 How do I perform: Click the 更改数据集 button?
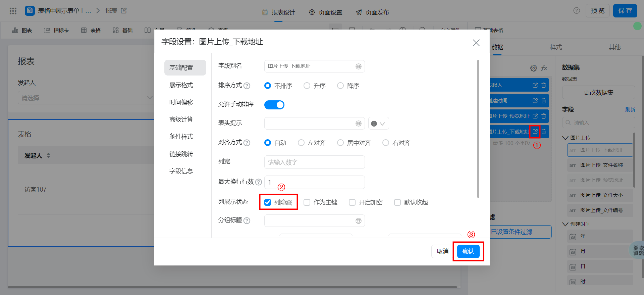pos(599,93)
